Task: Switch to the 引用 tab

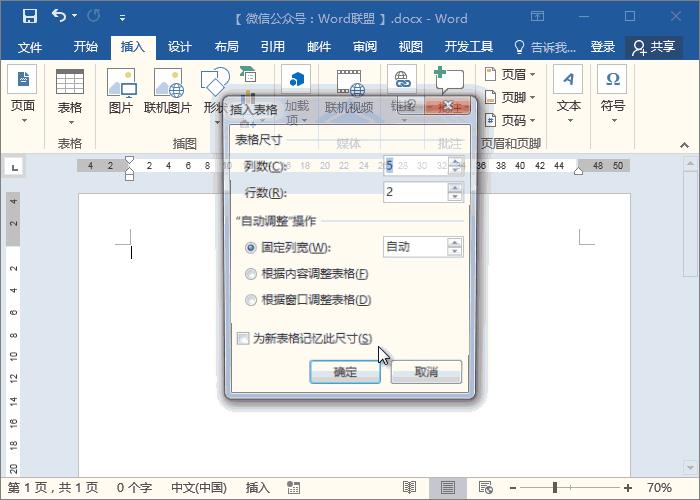Action: 273,47
